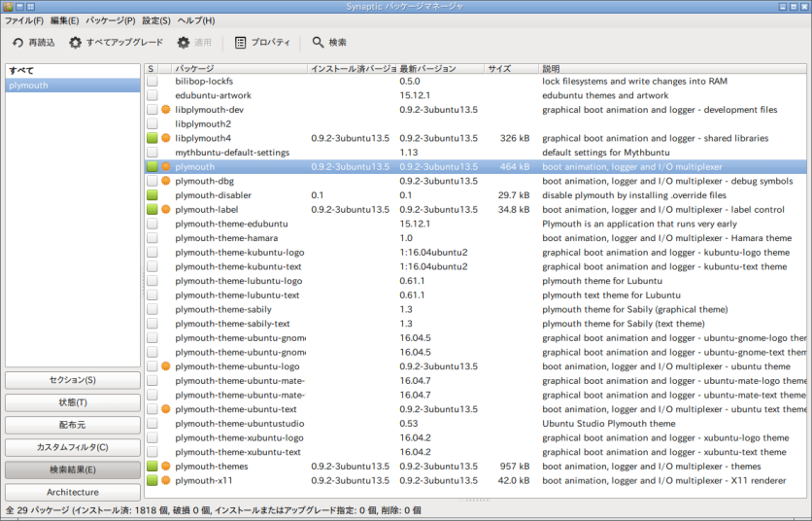Click the Ubuntu emblem beside plymouth-theme-ubuntu-logo

[166, 366]
